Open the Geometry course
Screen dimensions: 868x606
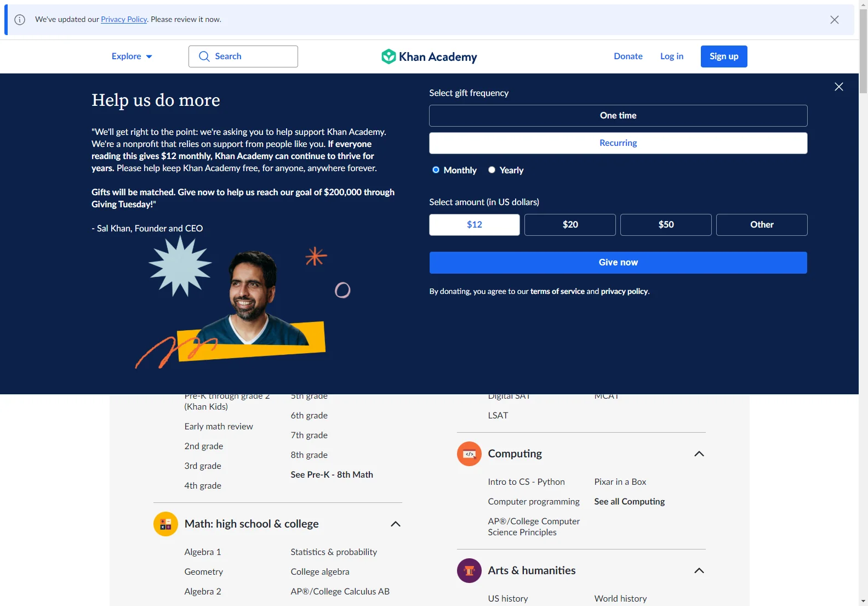[x=204, y=572]
